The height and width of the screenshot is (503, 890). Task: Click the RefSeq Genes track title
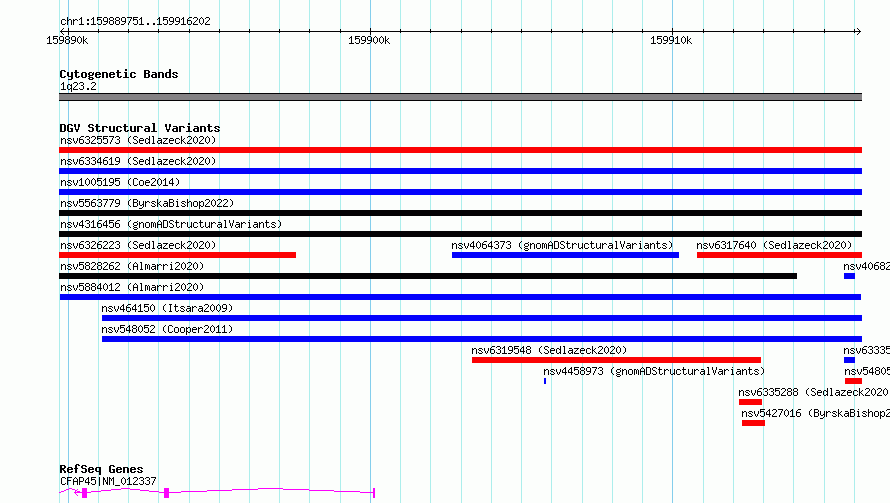click(x=101, y=469)
